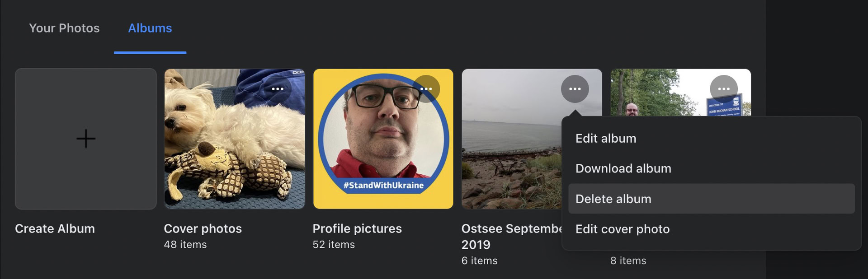Screen dimensions: 868x279
Task: Click the 52 items count text
Action: [x=334, y=244]
